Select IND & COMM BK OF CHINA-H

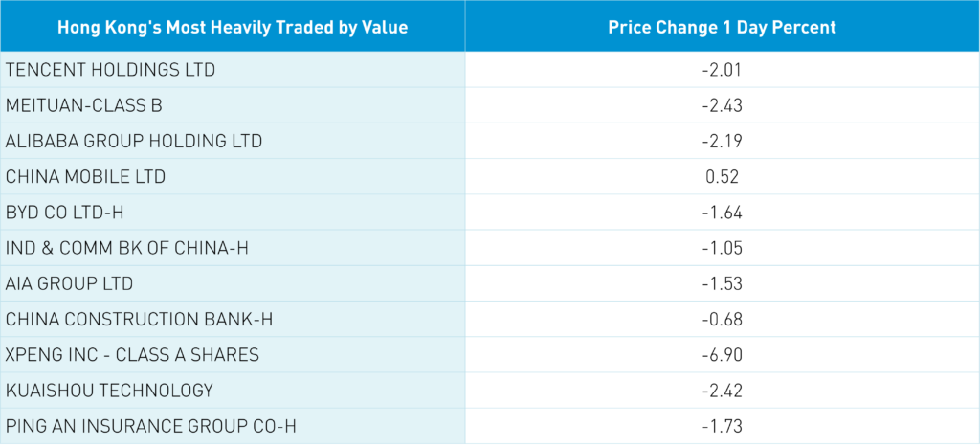[127, 248]
